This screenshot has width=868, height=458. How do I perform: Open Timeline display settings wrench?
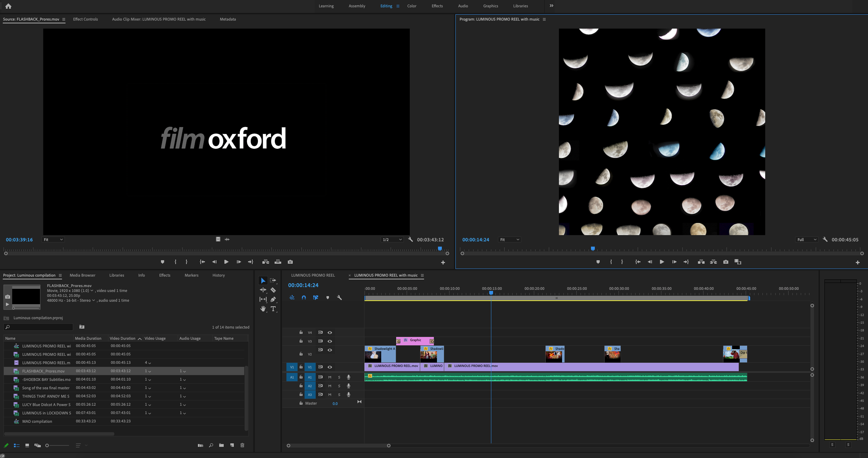(339, 298)
